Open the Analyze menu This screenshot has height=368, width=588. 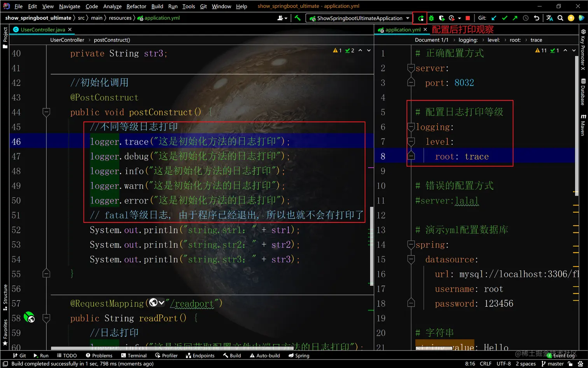pos(112,6)
